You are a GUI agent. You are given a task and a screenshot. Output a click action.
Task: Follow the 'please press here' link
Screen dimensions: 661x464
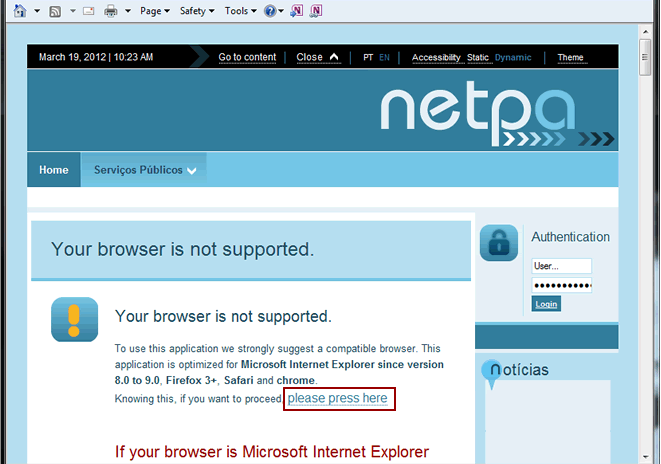point(338,399)
